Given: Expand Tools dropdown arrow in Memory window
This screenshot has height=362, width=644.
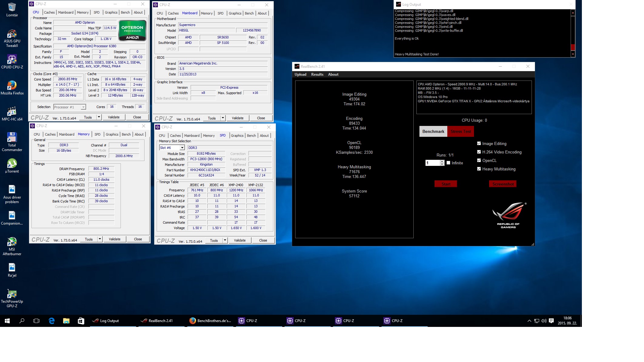Looking at the screenshot, I should click(100, 239).
